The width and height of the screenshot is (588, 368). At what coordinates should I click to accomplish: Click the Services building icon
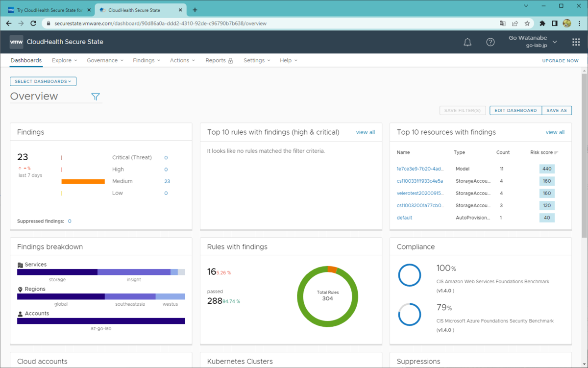pos(20,265)
